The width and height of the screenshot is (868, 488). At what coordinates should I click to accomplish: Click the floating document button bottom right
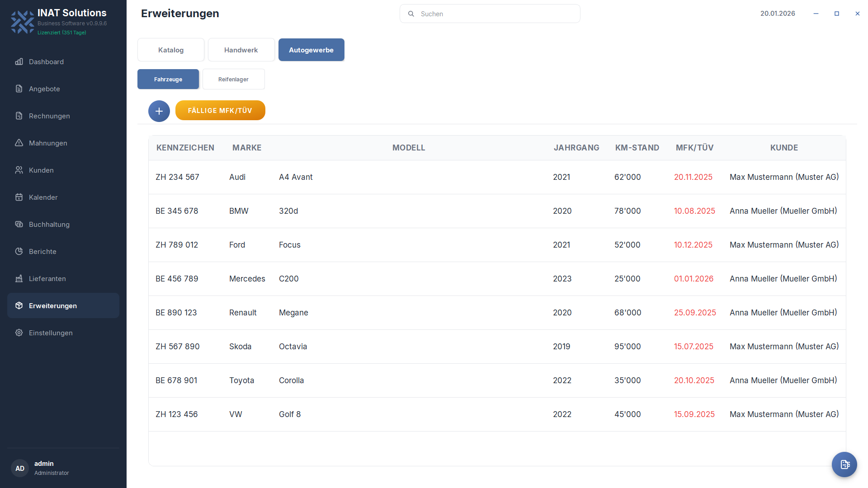pyautogui.click(x=844, y=464)
